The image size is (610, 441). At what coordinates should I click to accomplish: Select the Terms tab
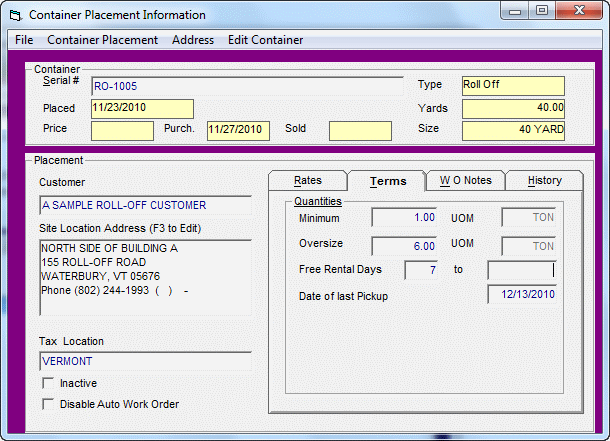point(387,181)
